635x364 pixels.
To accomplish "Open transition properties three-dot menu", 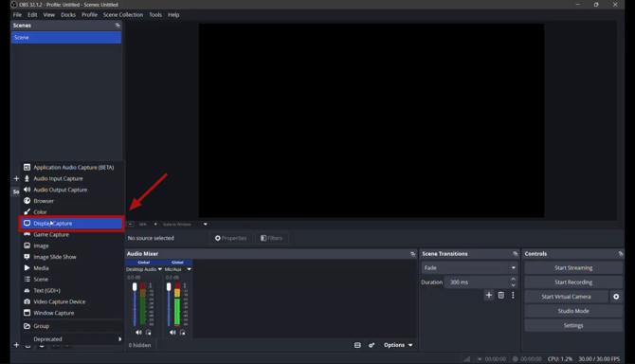I will (x=513, y=295).
